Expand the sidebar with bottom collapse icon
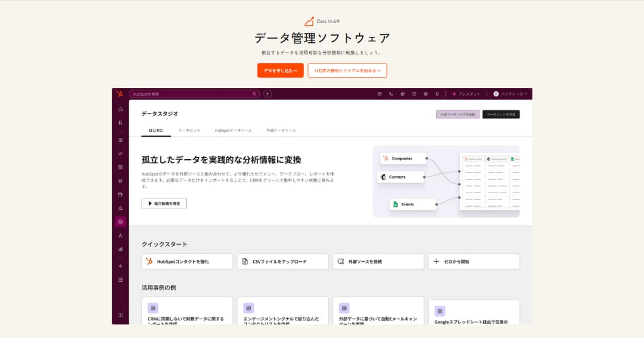This screenshot has height=338, width=644. pyautogui.click(x=120, y=315)
